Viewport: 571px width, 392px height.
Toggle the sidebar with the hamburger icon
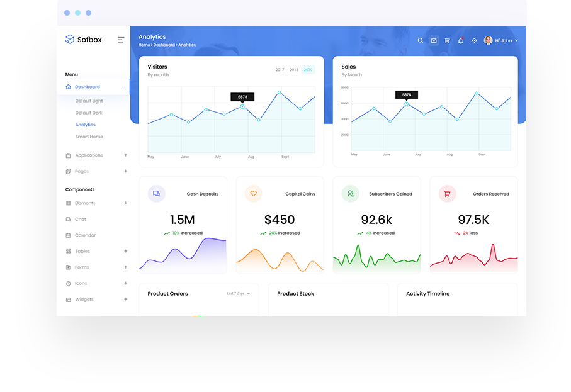tap(121, 40)
